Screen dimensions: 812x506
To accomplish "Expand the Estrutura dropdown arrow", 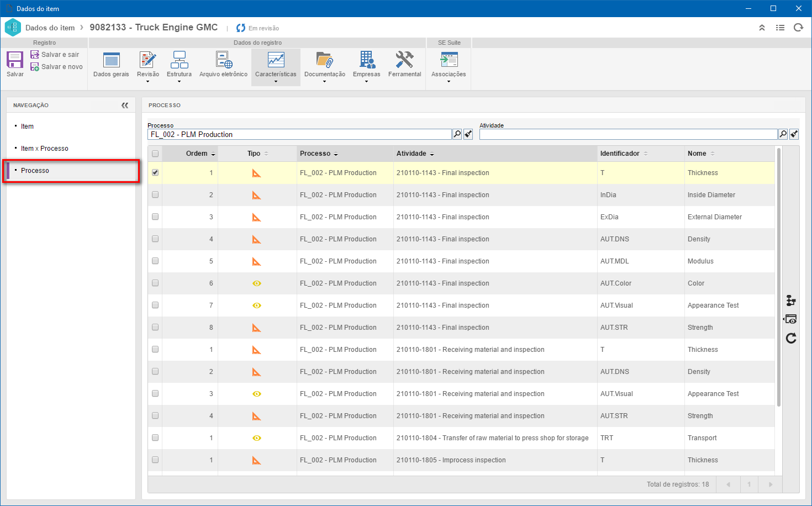I will tap(179, 82).
